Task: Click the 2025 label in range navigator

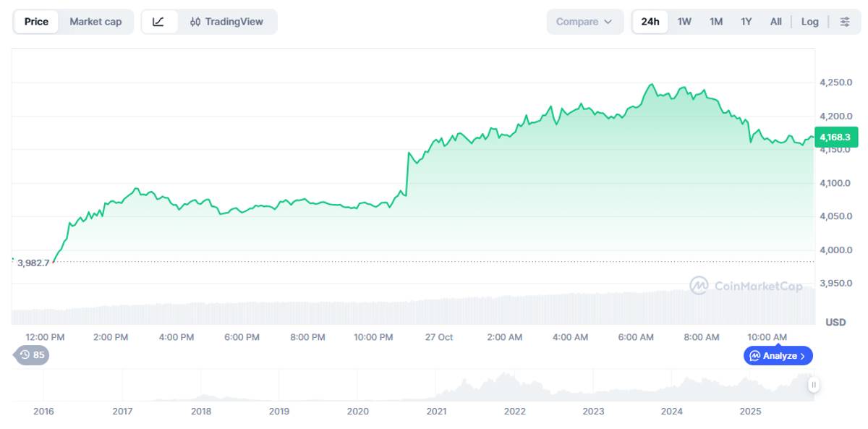Action: click(751, 411)
